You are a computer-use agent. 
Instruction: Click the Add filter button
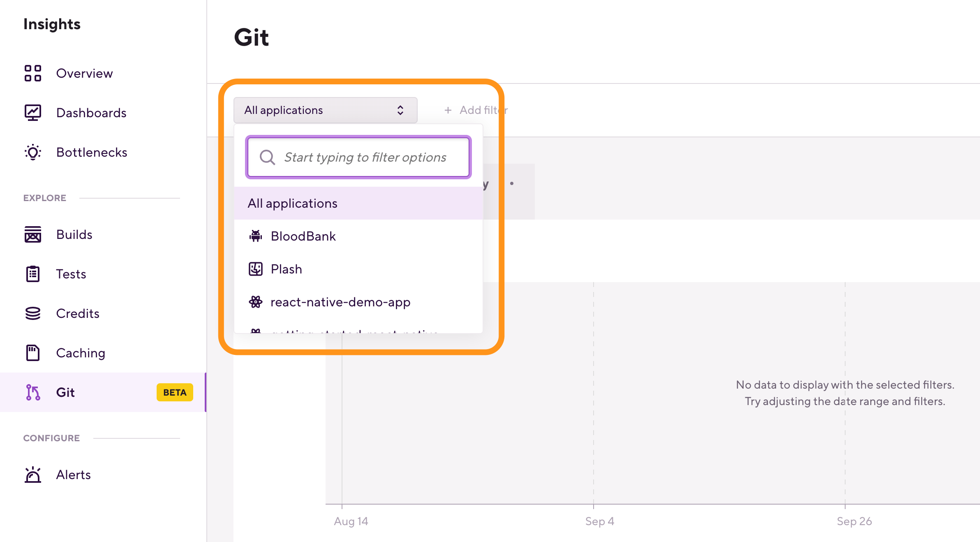(476, 110)
